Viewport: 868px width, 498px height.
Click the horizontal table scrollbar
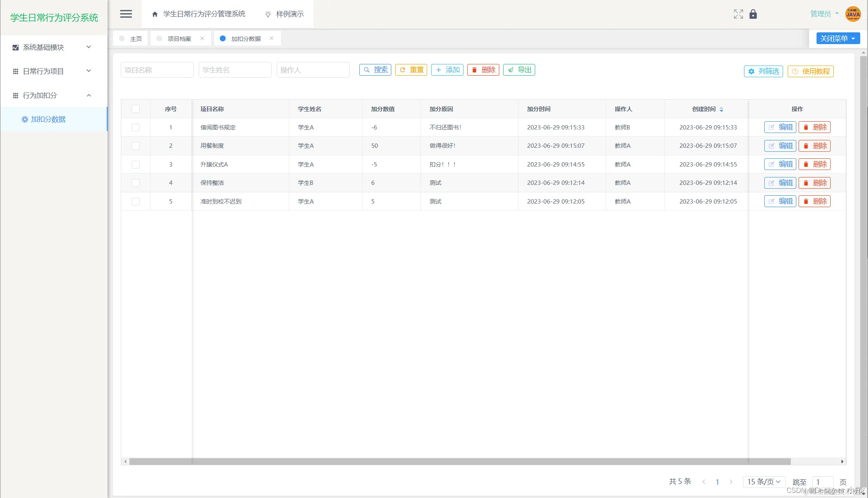[x=460, y=462]
